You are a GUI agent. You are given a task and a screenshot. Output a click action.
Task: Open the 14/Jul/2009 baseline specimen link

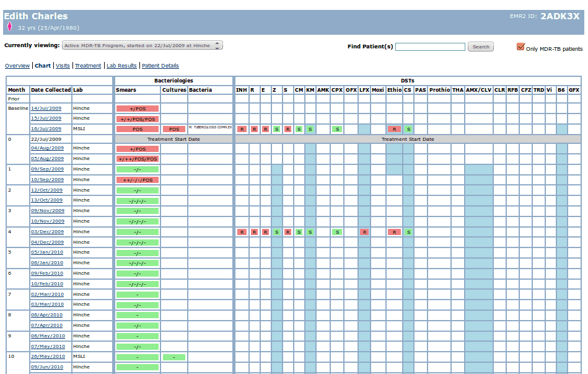(x=46, y=109)
